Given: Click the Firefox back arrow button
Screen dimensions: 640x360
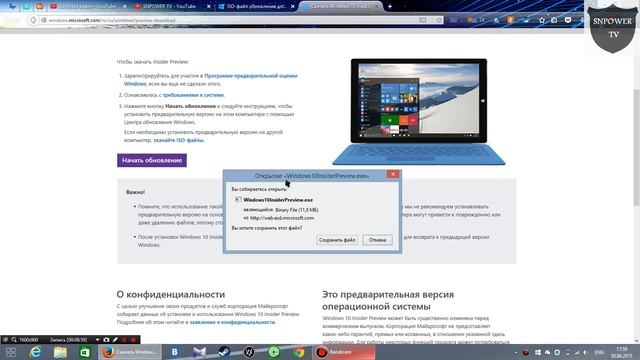Looking at the screenshot, I should point(33,20).
